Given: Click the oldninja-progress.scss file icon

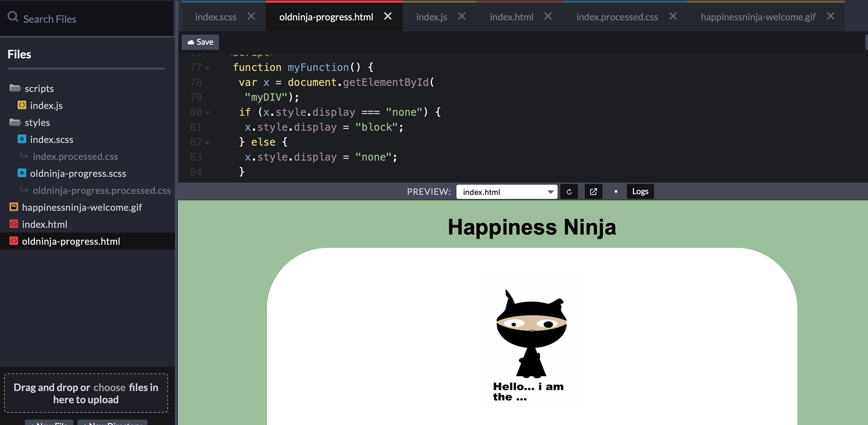Looking at the screenshot, I should click(22, 173).
